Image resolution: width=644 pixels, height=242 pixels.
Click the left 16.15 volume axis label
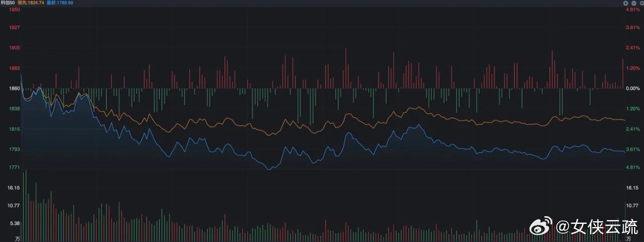coord(13,188)
